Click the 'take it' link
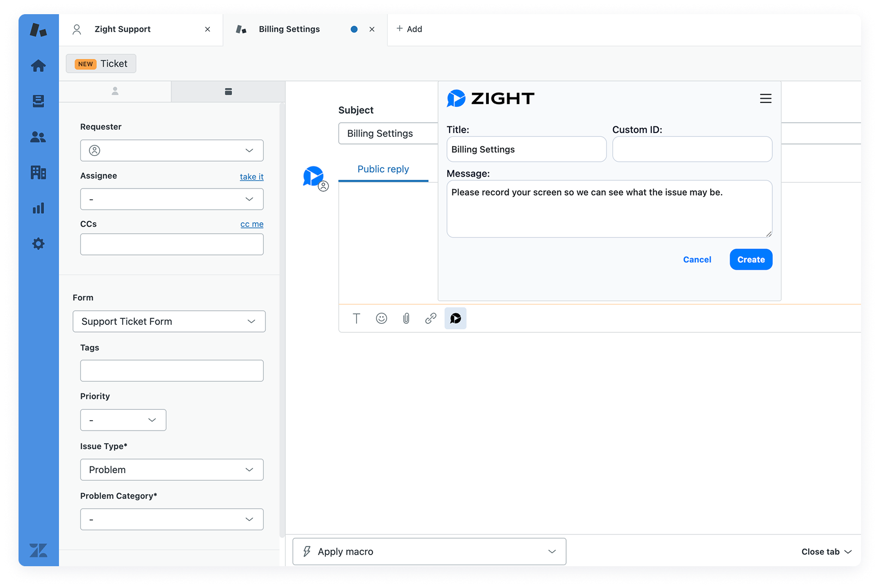This screenshot has height=588, width=879. pyautogui.click(x=251, y=177)
